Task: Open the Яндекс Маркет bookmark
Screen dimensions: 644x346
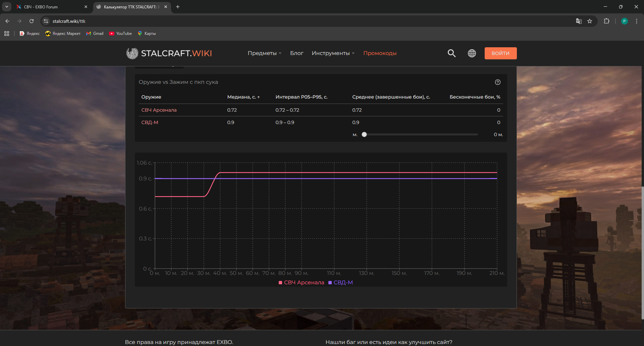Action: coord(63,34)
